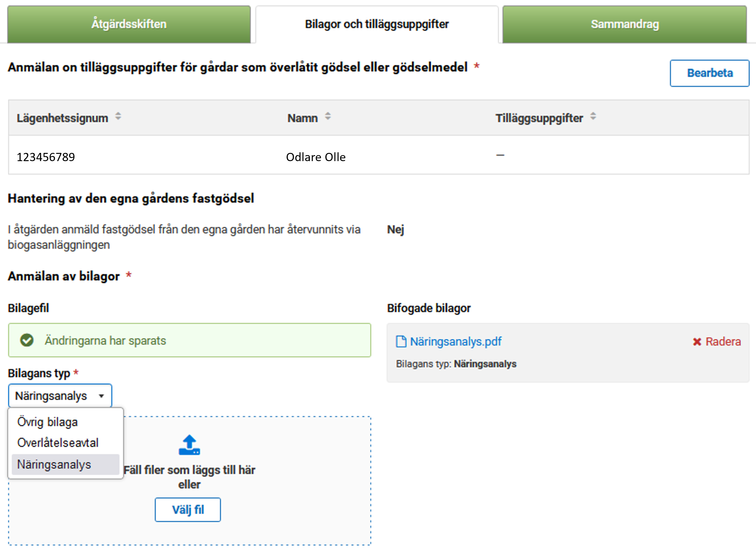Choose Överlåtelseavtal option in dropdown

[58, 443]
